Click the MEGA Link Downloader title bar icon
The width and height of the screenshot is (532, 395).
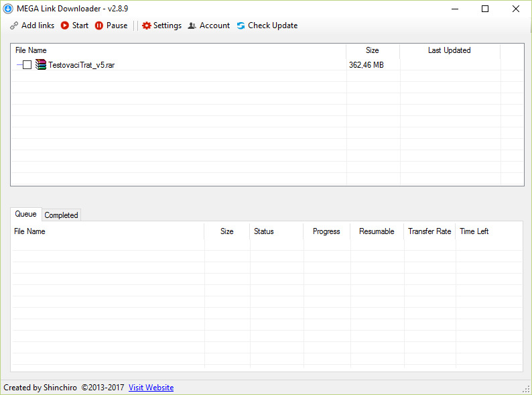[8, 9]
